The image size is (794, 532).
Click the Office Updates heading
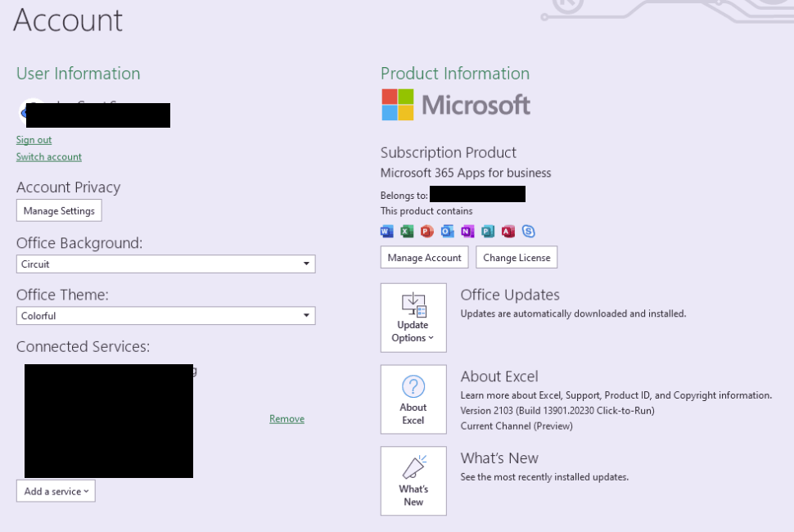(x=510, y=295)
